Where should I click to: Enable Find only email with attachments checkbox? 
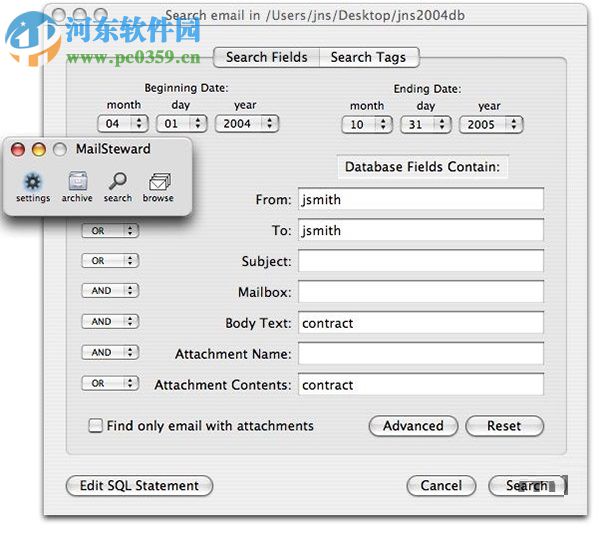pos(95,426)
